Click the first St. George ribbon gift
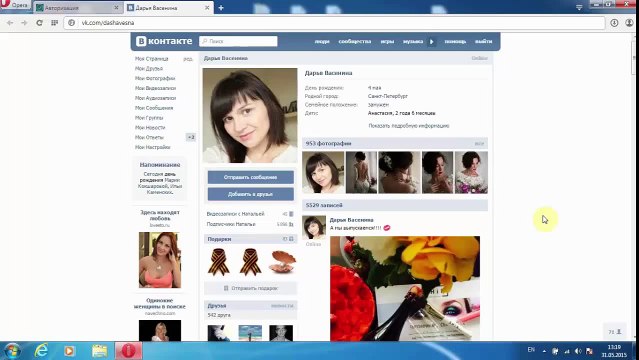The image size is (639, 360). pyautogui.click(x=218, y=262)
